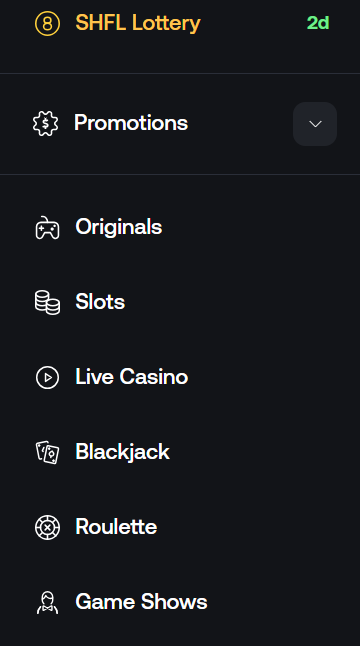Click the Game Shows host icon
The height and width of the screenshot is (646, 360).
47,603
